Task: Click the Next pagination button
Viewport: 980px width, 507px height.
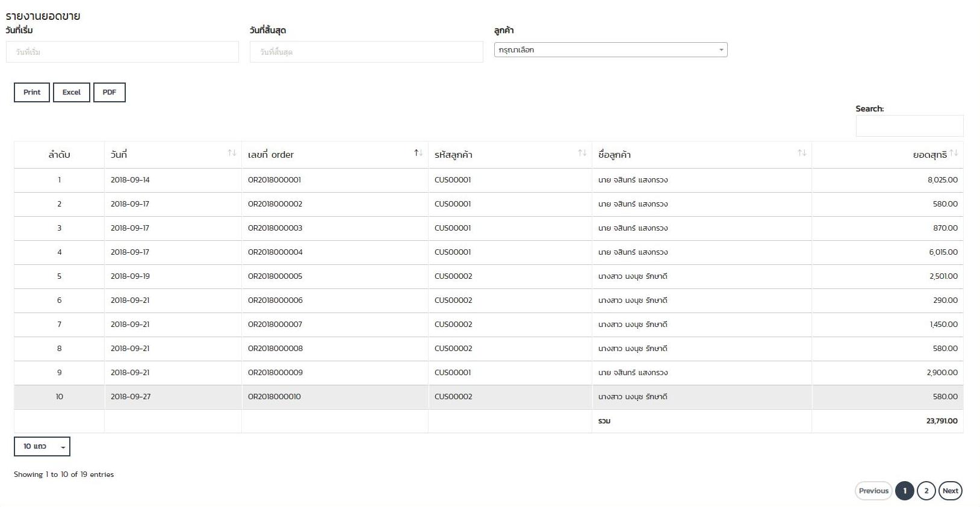Action: click(951, 491)
